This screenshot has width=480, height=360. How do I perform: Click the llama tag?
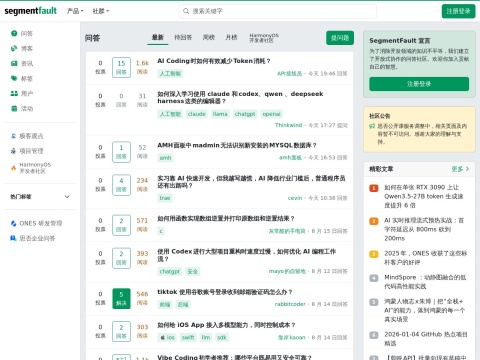click(220, 114)
